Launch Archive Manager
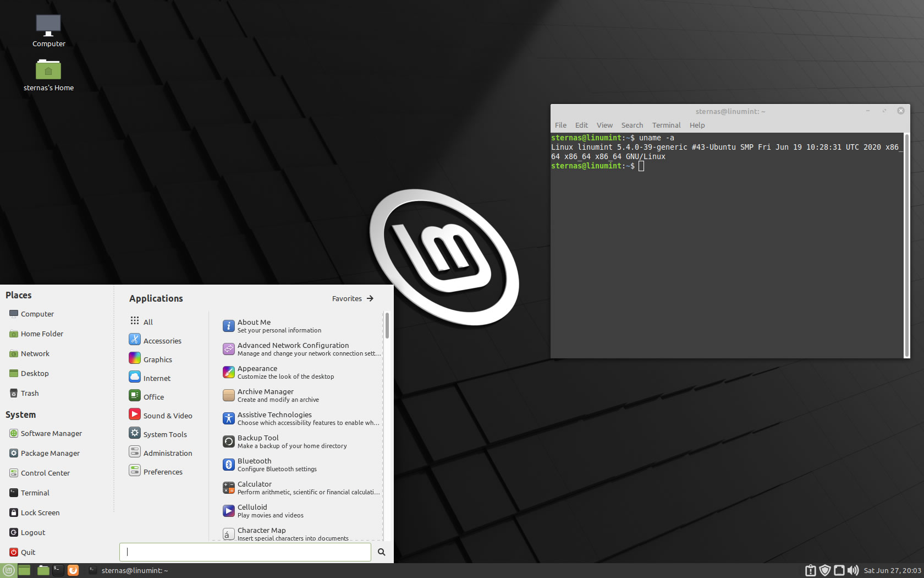924x578 pixels. tap(301, 395)
